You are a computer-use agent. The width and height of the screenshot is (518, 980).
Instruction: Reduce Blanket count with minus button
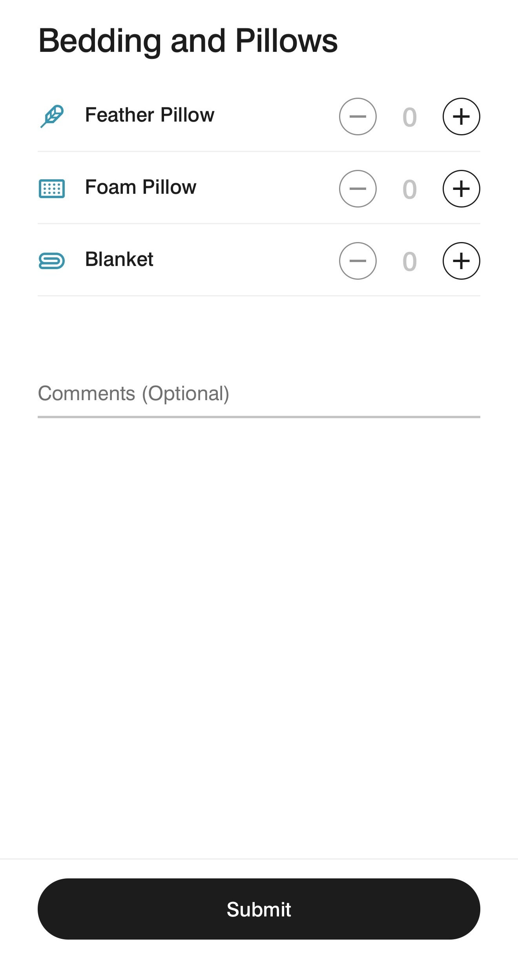[x=357, y=261]
